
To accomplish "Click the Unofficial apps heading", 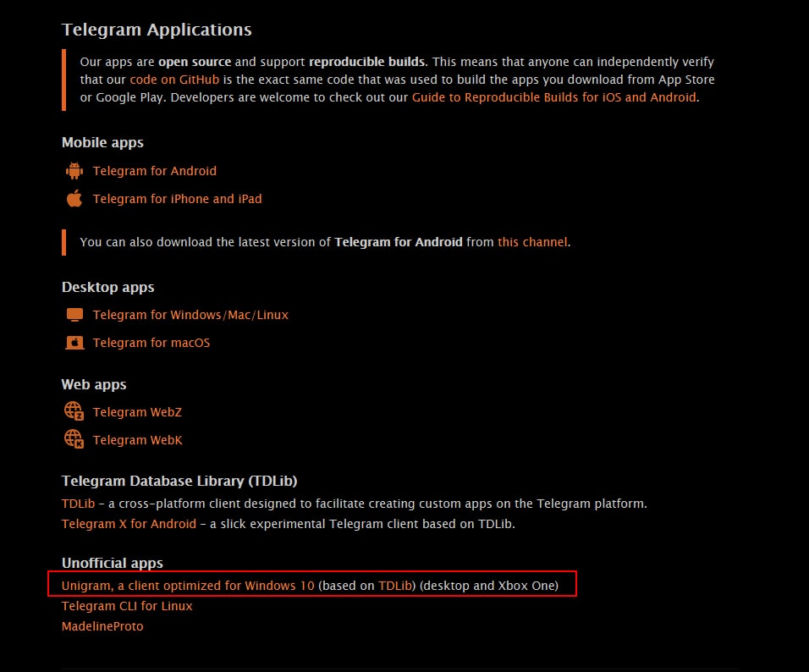I will 113,563.
